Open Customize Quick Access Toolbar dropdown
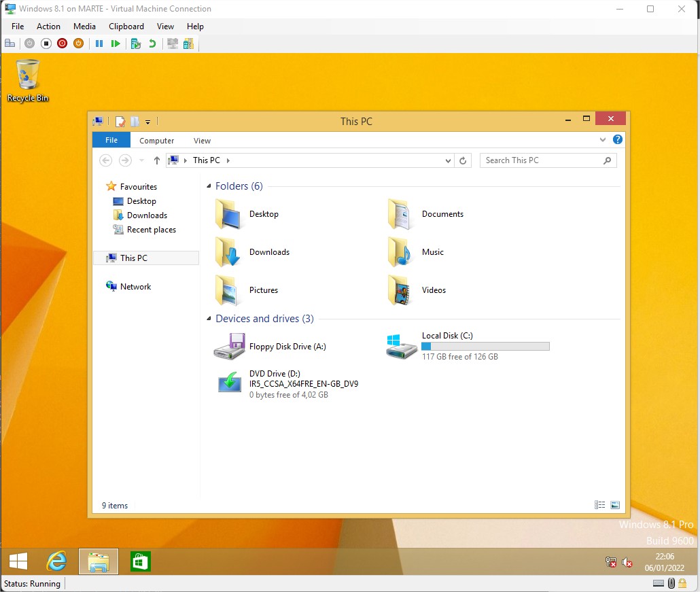Screen dimensions: 700x592 coord(147,122)
